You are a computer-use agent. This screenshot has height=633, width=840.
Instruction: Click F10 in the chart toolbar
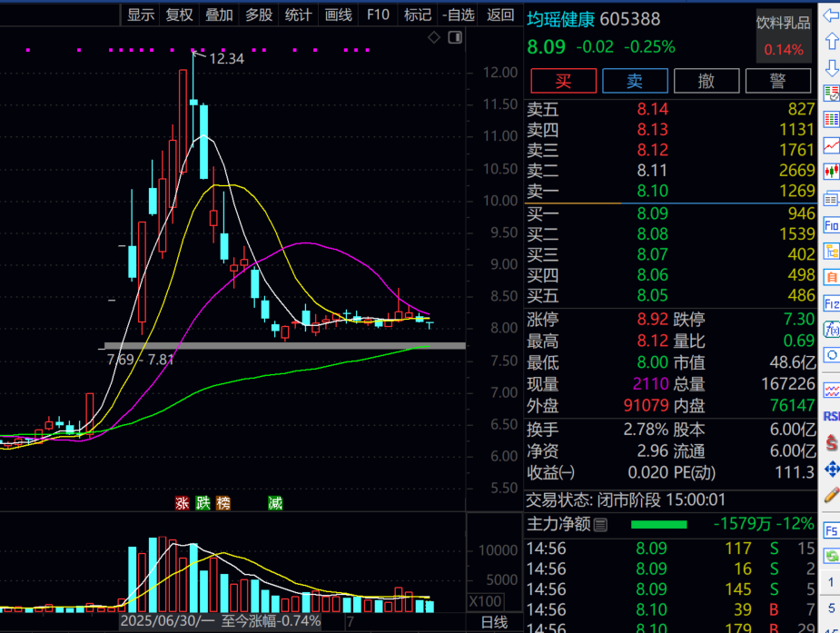tap(378, 15)
